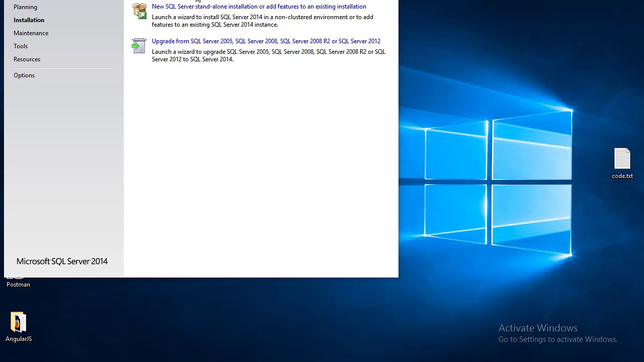
Task: Open the Resources section
Action: pos(27,59)
